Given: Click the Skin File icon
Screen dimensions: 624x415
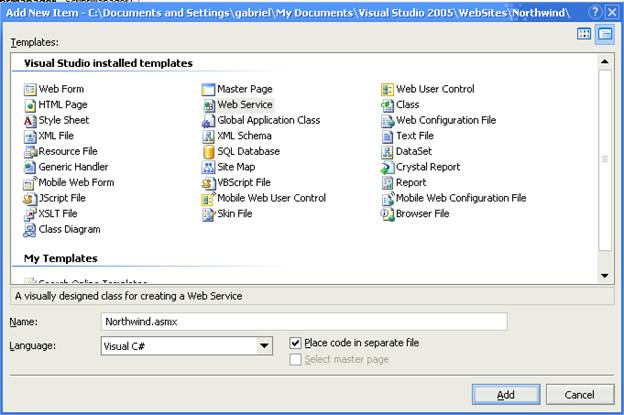Looking at the screenshot, I should [x=209, y=214].
